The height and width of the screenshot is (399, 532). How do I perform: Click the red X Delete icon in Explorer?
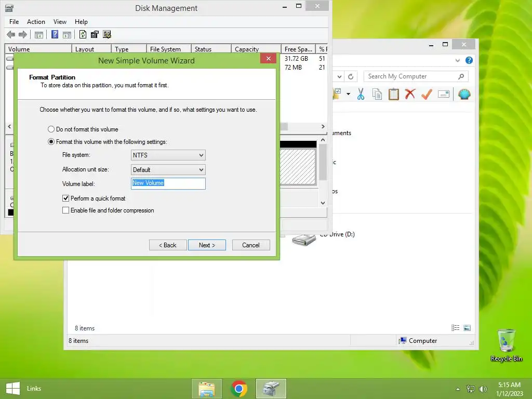pyautogui.click(x=410, y=94)
